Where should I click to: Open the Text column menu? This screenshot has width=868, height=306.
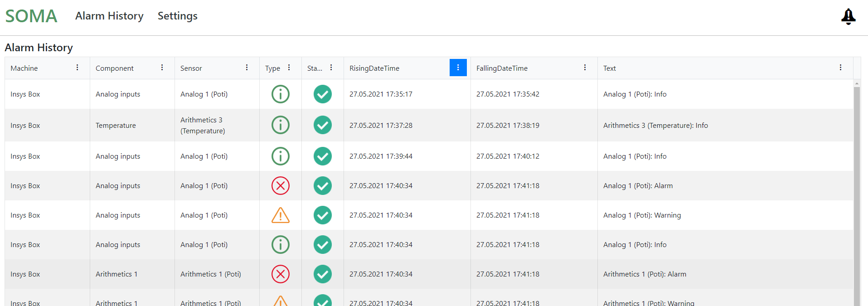coord(840,68)
